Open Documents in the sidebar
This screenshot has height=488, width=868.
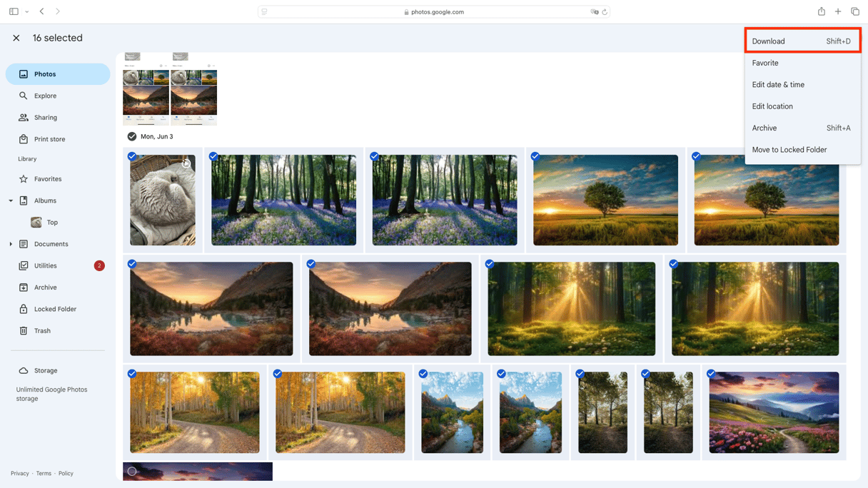click(x=58, y=244)
